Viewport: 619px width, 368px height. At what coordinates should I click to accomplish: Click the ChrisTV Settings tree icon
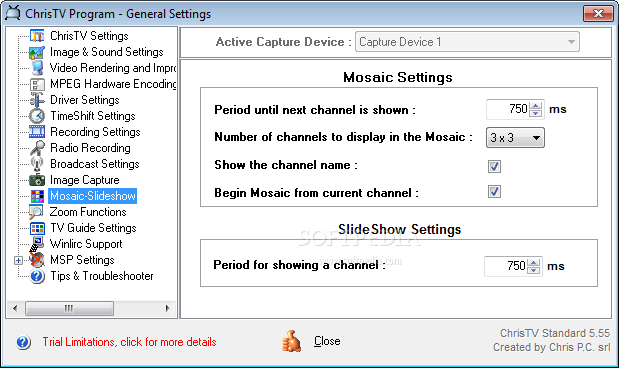pyautogui.click(x=37, y=36)
